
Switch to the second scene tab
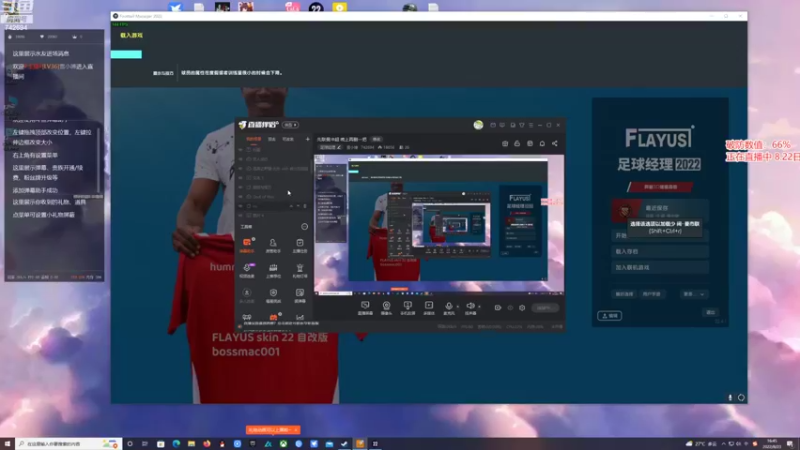[x=272, y=139]
